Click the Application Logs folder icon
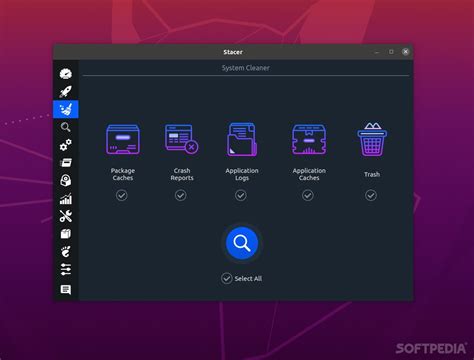Image resolution: width=474 pixels, height=360 pixels. click(242, 139)
